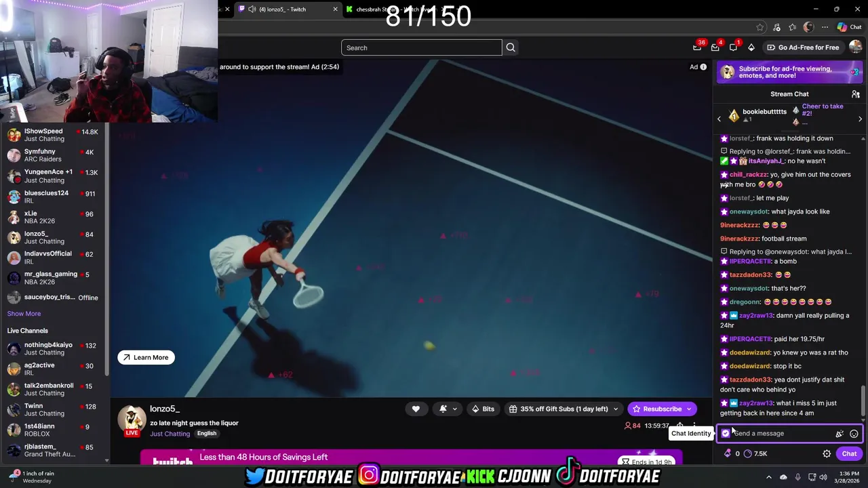Open YungeenAce +1 channel in sidebar
The width and height of the screenshot is (868, 488).
(53, 176)
